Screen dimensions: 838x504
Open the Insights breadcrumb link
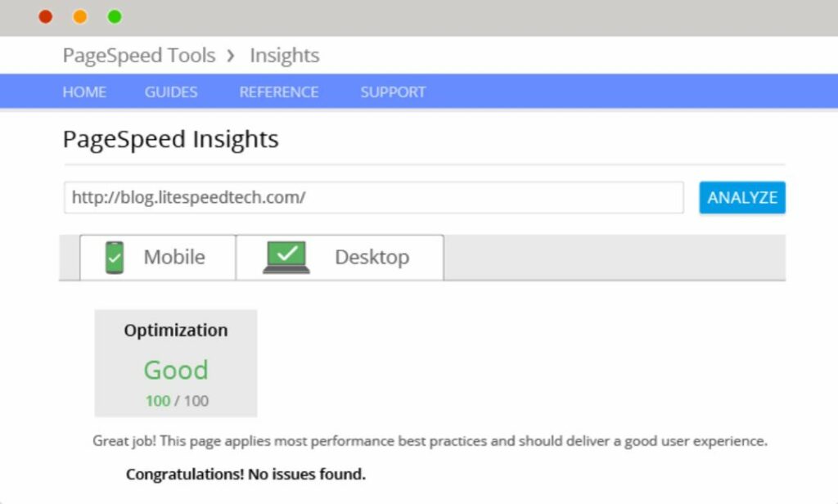coord(285,56)
